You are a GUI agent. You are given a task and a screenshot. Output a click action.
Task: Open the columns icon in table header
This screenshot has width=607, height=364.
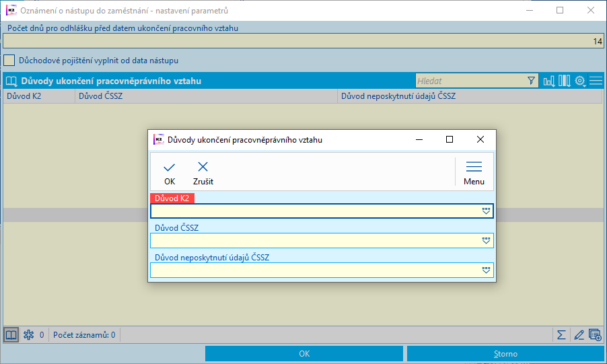click(x=564, y=81)
